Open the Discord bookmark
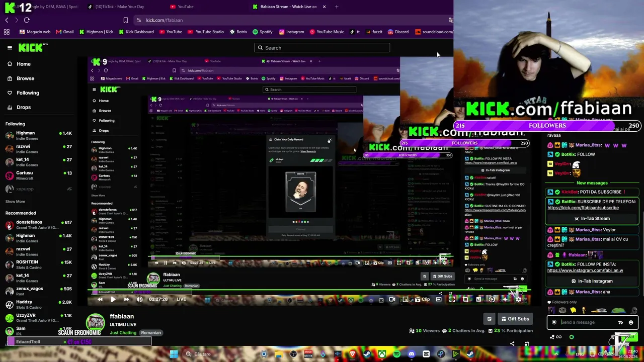Viewport: 644px width, 362px height. point(398,32)
